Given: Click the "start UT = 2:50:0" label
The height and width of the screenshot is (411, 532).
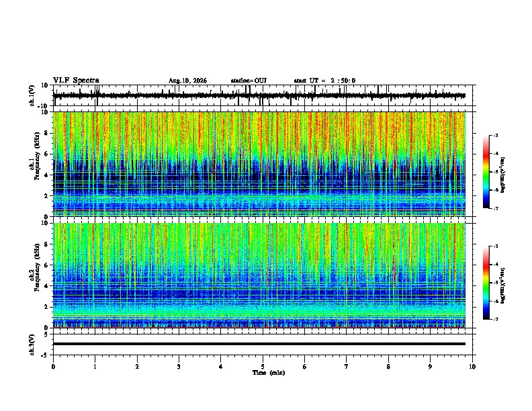Looking at the screenshot, I should coord(324,81).
